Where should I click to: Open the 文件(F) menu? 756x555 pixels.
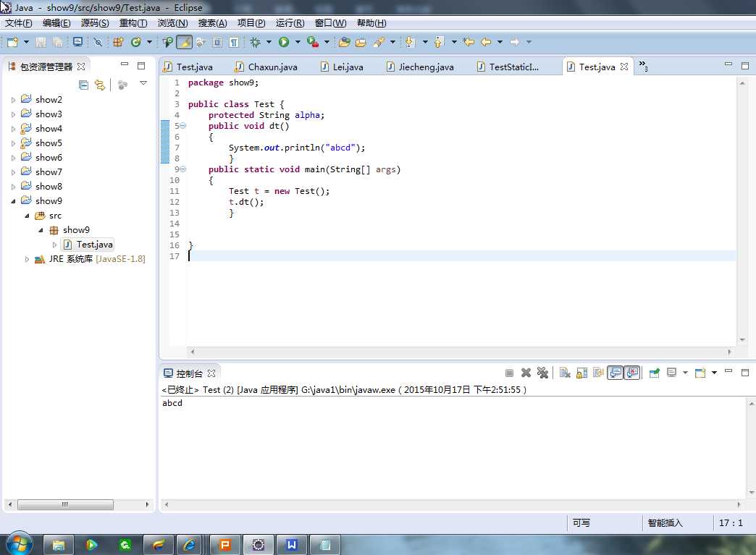(x=18, y=23)
